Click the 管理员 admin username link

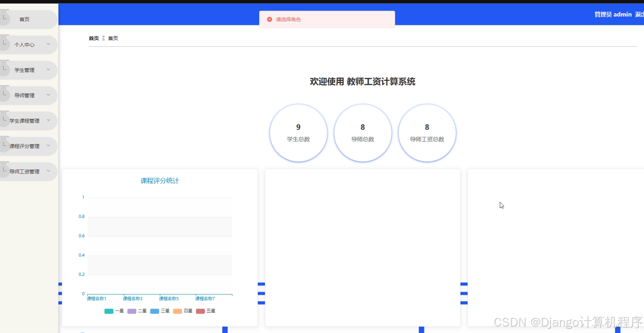tap(613, 15)
